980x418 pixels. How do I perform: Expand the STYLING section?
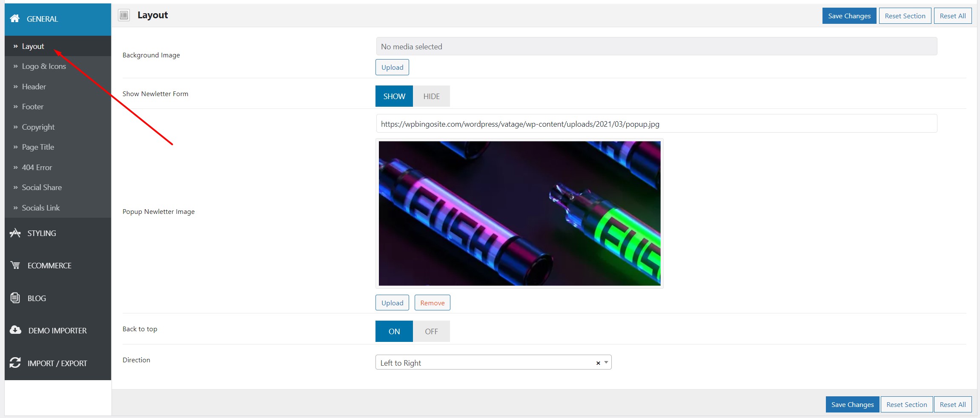[x=58, y=233]
